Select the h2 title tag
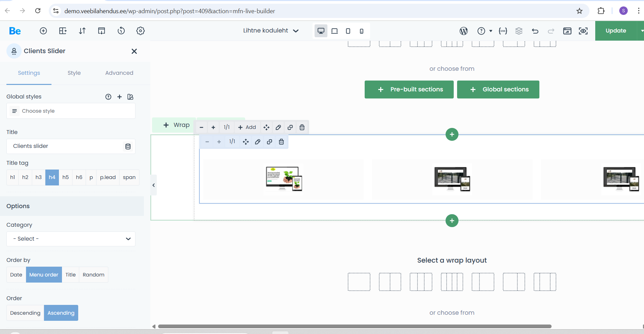Screen dimensions: 644x334 coord(25,177)
